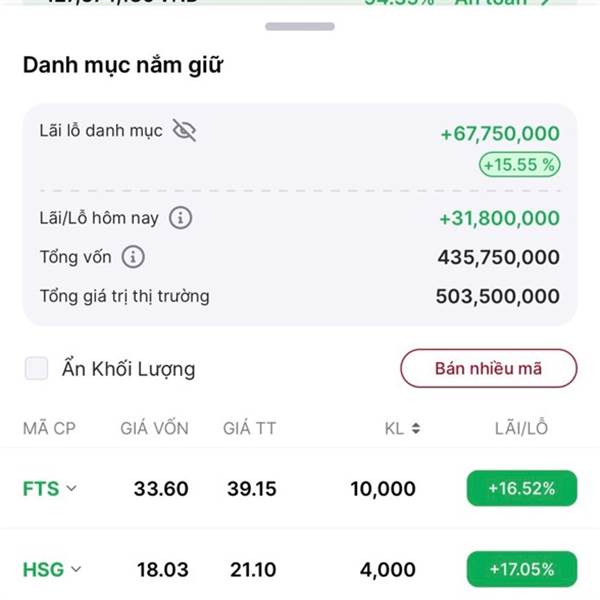This screenshot has height=600, width=600.
Task: Select the GIÁ TT column header
Action: [x=249, y=428]
